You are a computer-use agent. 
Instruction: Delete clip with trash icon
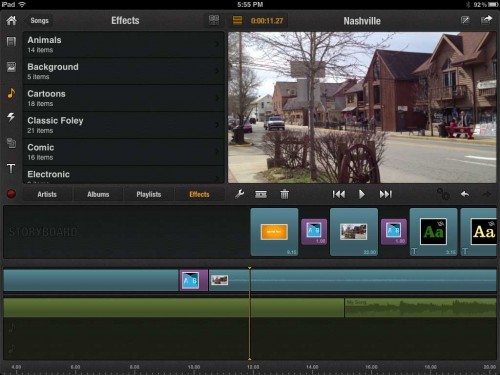[284, 194]
